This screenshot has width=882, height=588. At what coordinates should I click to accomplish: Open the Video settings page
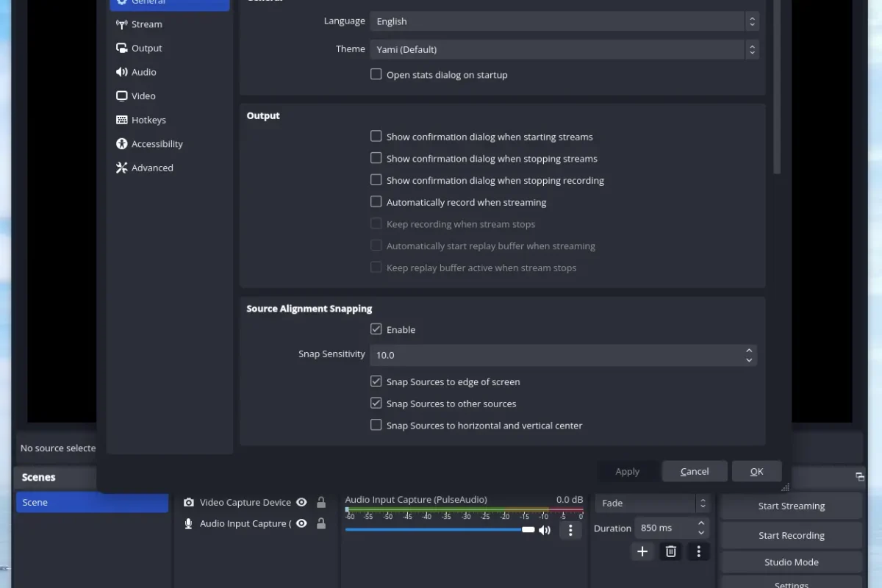click(170, 96)
